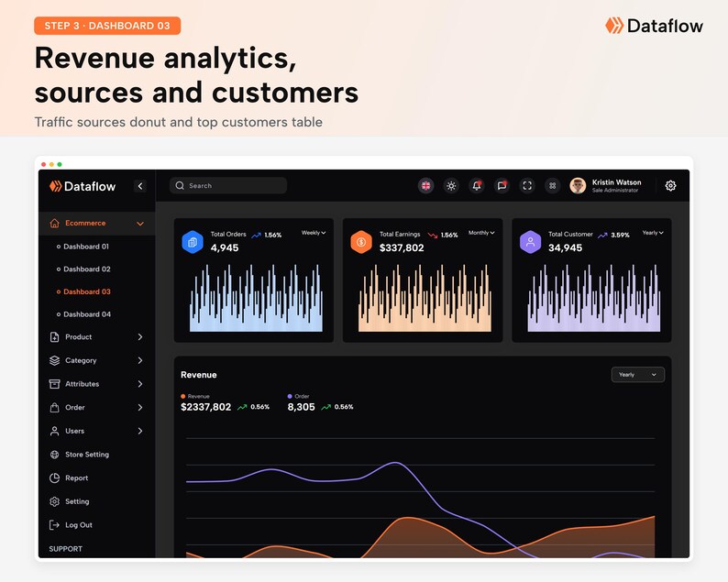Click the purple Total Customer user icon

[x=530, y=242]
